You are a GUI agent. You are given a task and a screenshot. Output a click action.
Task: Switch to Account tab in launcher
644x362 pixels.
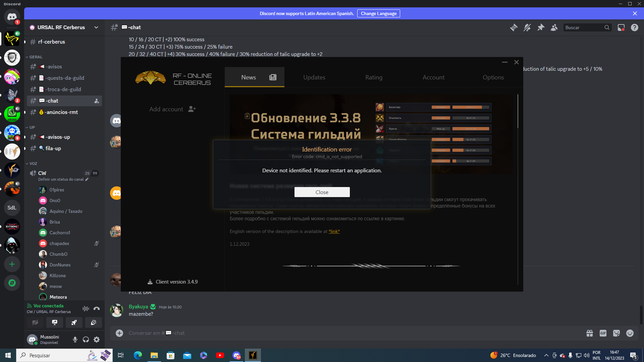(x=434, y=77)
